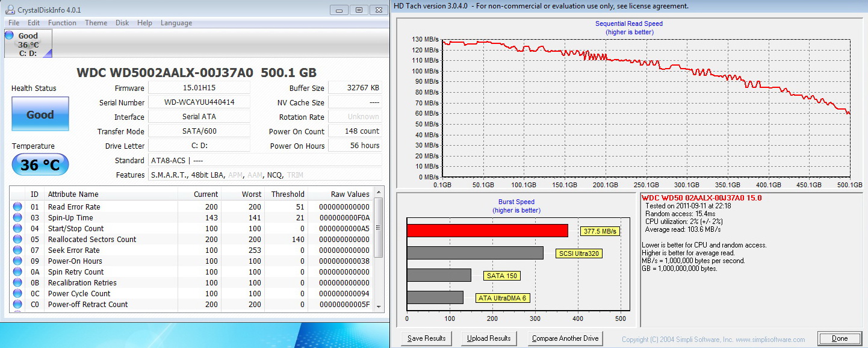Click the Rotation Rate Unknown field
Screen dimensions: 868x348
point(355,117)
